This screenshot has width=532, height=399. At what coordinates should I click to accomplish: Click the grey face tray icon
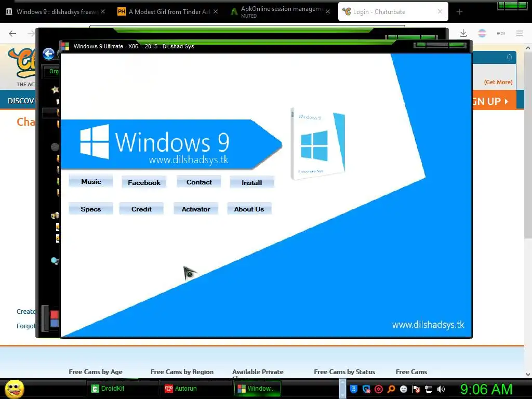click(x=403, y=389)
